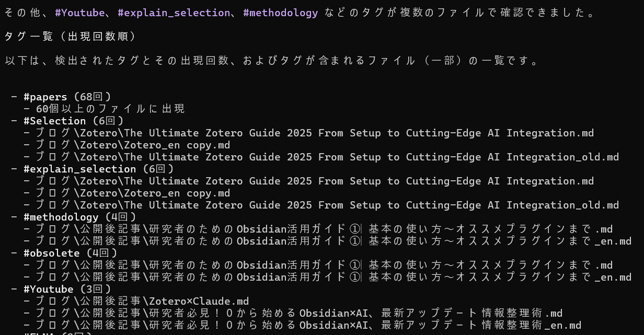This screenshot has height=335, width=644.
Task: Click the Integration_old.md path under #explain_selection (6回)
Action: tap(328, 205)
